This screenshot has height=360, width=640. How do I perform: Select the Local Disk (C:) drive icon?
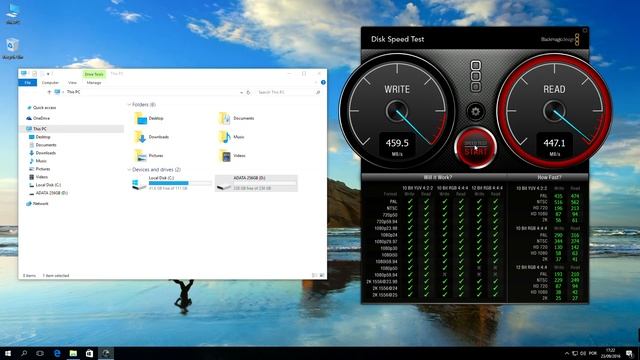pyautogui.click(x=139, y=184)
